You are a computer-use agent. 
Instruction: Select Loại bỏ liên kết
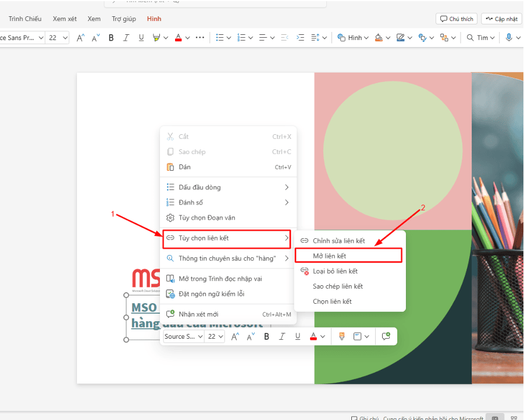[x=350, y=271]
